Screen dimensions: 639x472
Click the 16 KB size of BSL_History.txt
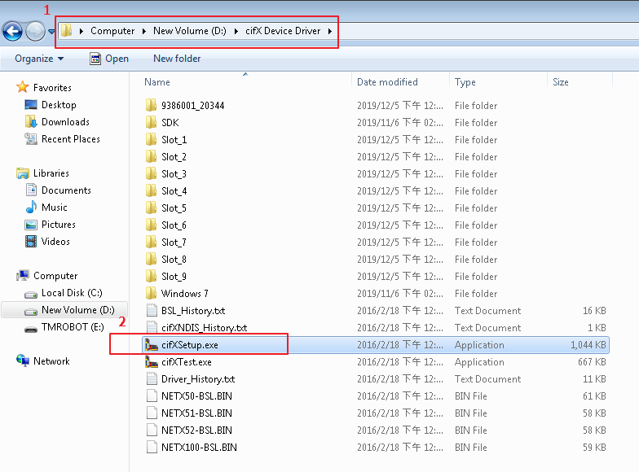[x=594, y=311]
